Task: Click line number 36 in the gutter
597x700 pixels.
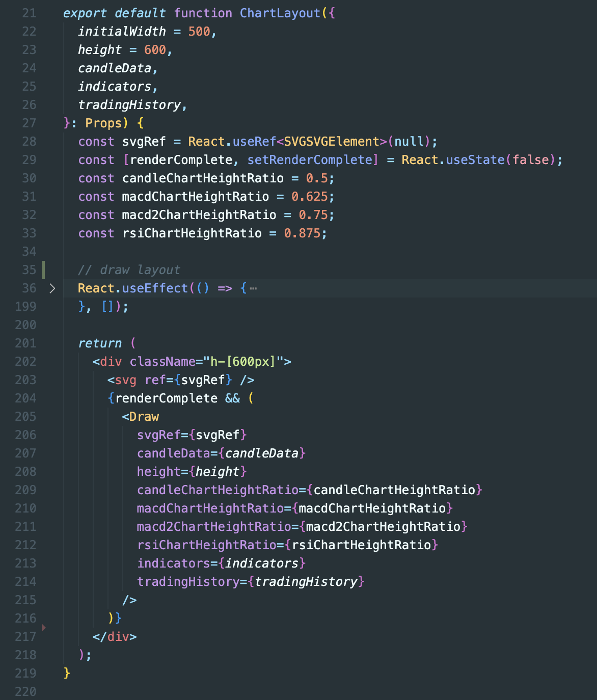Action: [x=29, y=288]
